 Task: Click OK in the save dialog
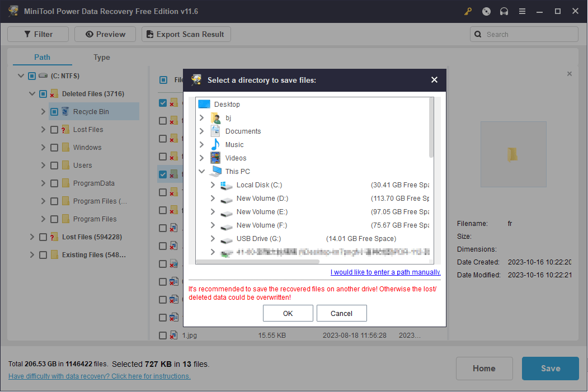pyautogui.click(x=288, y=313)
